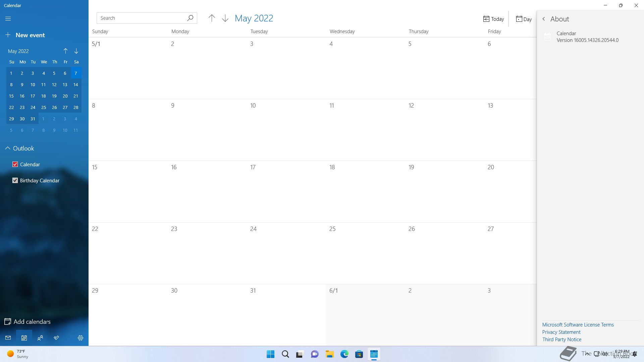This screenshot has width=644, height=362.
Task: Jump to Today
Action: [x=493, y=19]
